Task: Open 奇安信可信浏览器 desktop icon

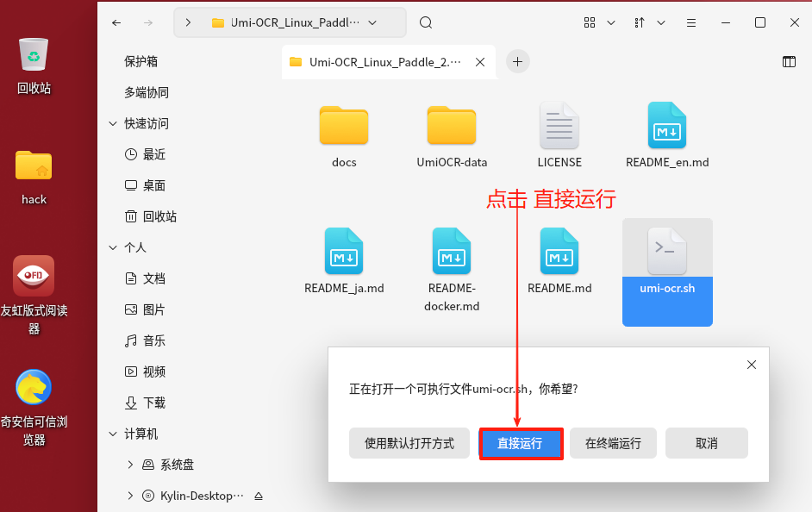Action: click(34, 408)
